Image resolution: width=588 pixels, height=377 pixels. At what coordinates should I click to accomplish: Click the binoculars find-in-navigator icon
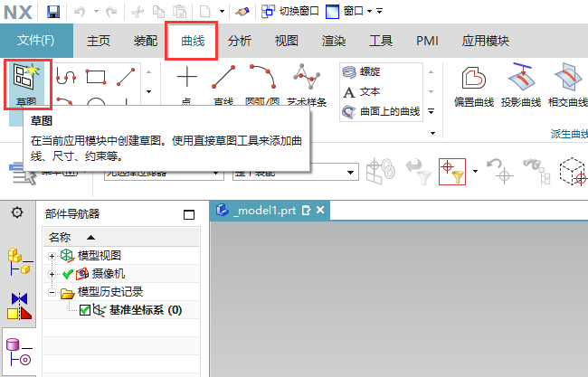pos(537,172)
